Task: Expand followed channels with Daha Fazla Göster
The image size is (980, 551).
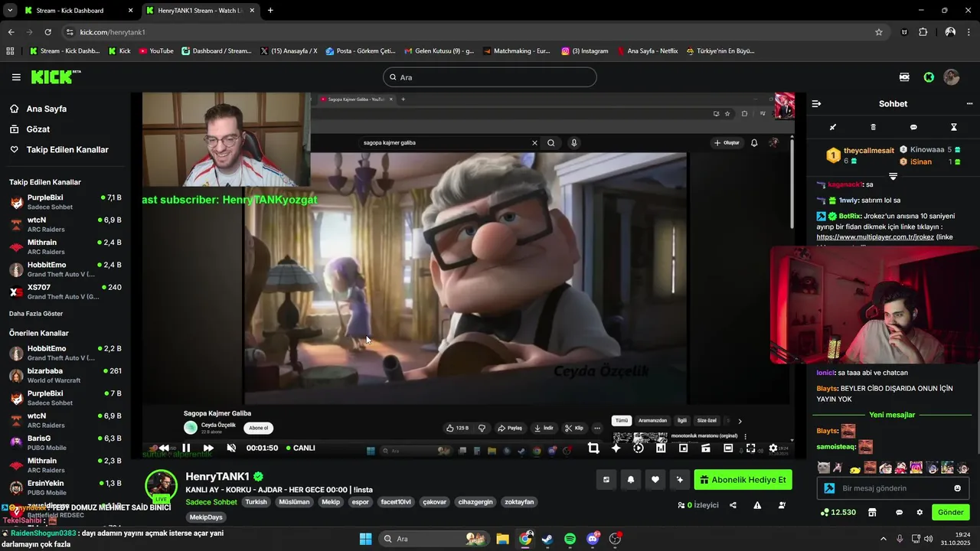Action: tap(36, 314)
